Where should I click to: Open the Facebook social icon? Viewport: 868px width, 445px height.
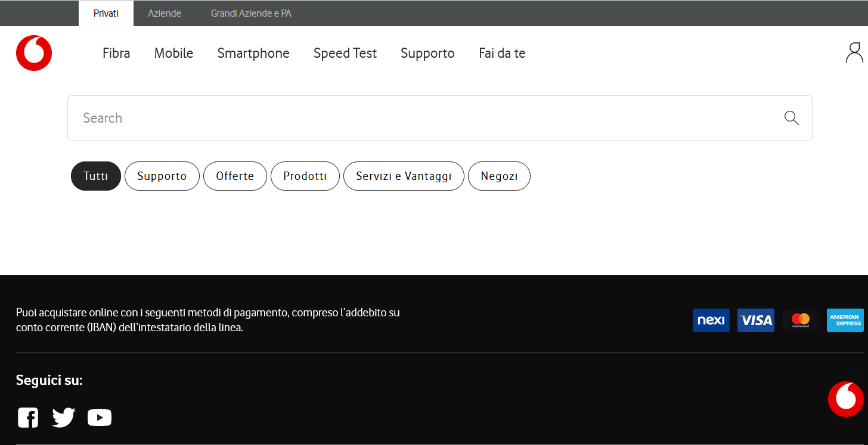click(x=28, y=418)
